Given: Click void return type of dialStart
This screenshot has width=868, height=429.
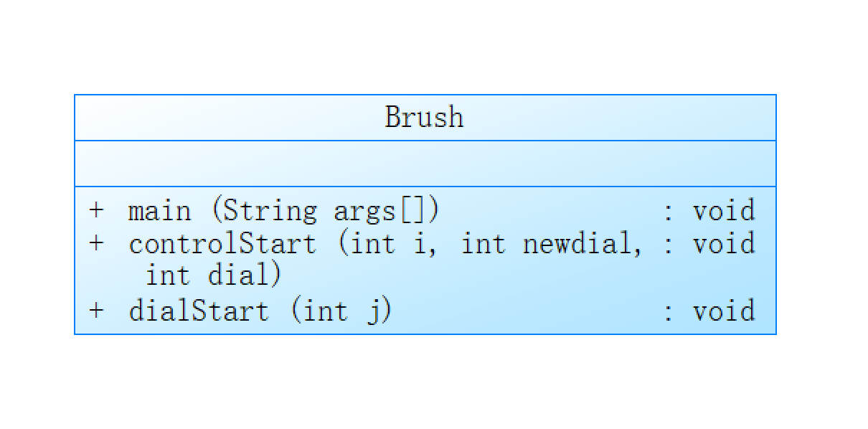Looking at the screenshot, I should pyautogui.click(x=723, y=311).
